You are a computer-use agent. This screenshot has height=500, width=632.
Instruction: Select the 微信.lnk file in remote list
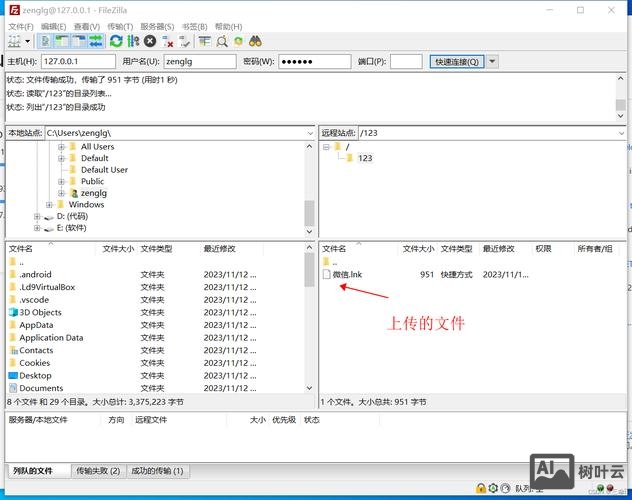347,274
